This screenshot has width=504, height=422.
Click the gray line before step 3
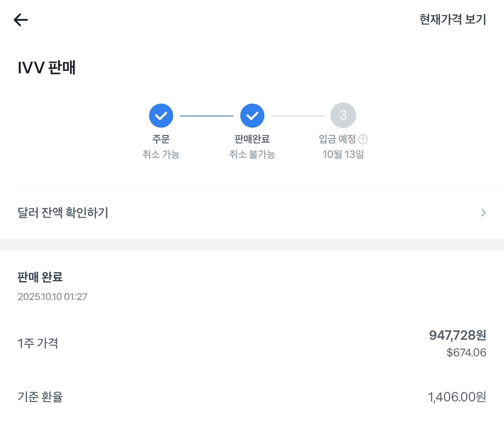298,116
